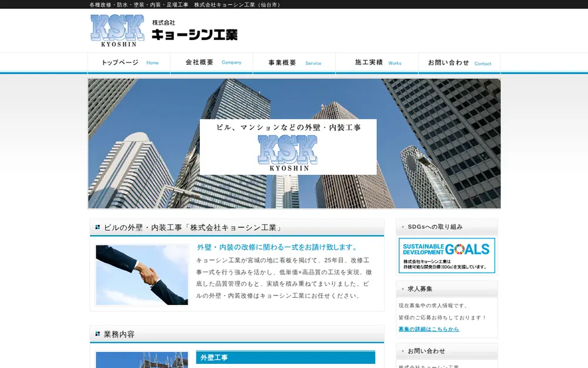Screen dimensions: 588x368
Task: Click the banner caption ビル、マンションなどの外壁・内装工事
Action: (288, 127)
